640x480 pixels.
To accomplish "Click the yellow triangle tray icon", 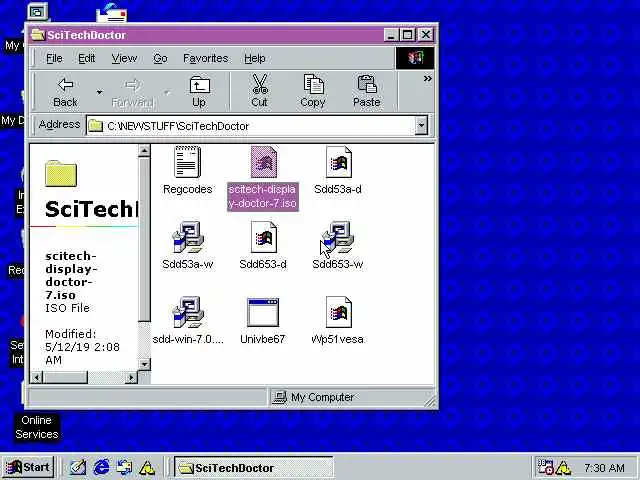I will point(564,468).
